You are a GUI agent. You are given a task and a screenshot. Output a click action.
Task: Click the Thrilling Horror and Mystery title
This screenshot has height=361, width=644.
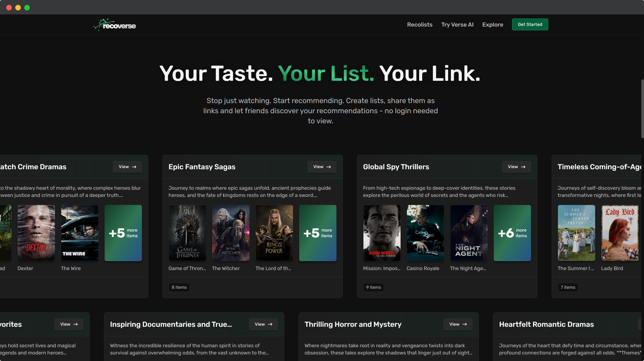tap(353, 324)
